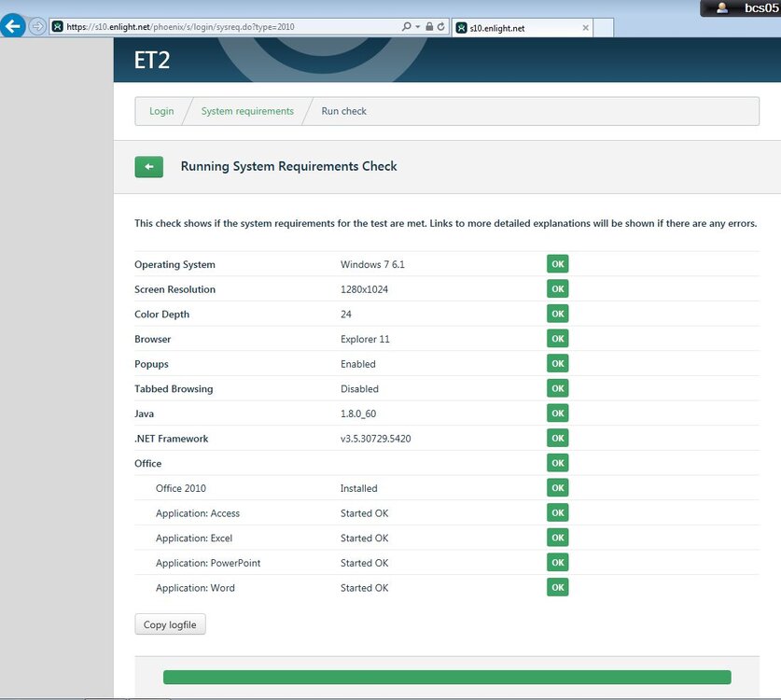Click the OK badge for Screen Resolution
Screen dimensions: 781x700
pyautogui.click(x=557, y=289)
